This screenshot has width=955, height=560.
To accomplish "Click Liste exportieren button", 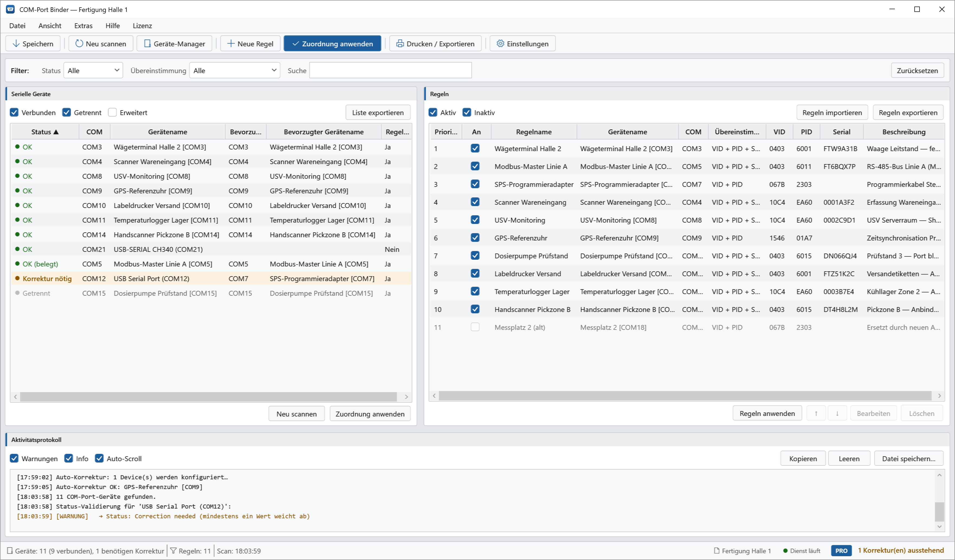I will 378,112.
